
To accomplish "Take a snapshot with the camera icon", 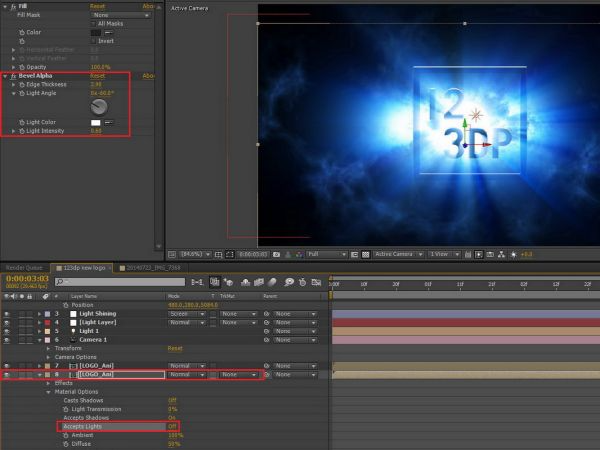I will coord(276,254).
